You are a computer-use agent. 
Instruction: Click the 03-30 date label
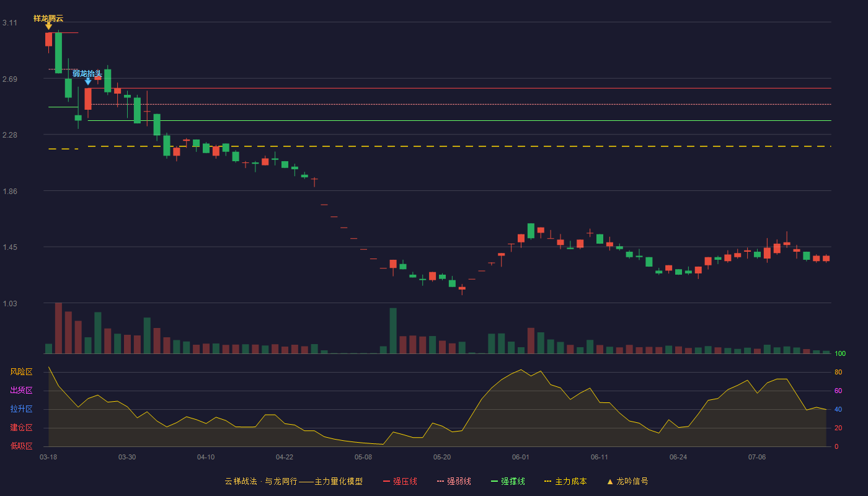[127, 457]
